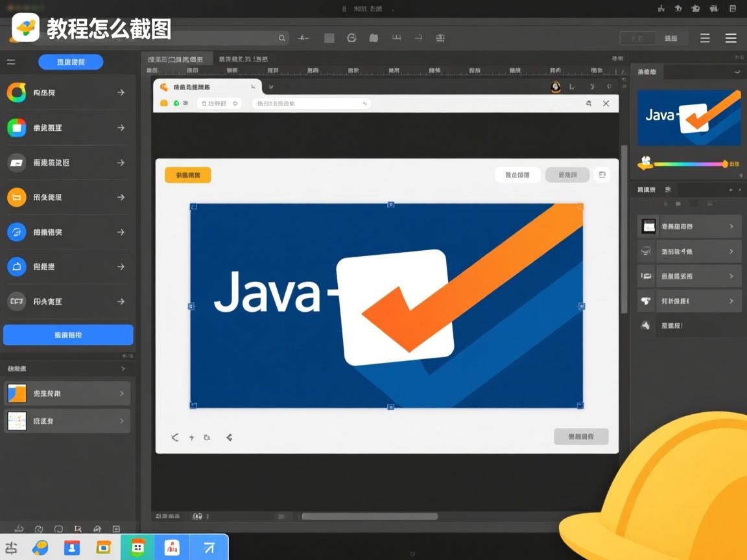Select the Java preview thumbnail in the right panel
Screen dimensions: 747x560
point(689,118)
